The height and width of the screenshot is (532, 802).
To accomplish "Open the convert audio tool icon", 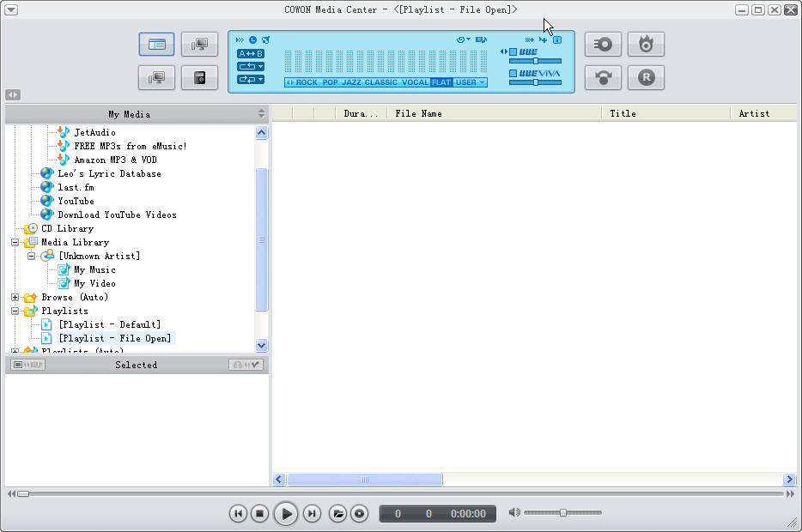I will pyautogui.click(x=603, y=78).
